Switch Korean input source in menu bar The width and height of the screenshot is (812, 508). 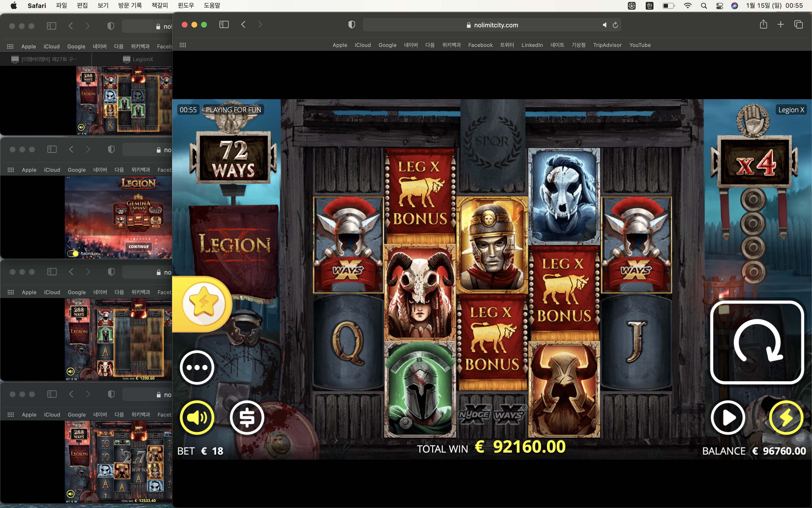650,6
